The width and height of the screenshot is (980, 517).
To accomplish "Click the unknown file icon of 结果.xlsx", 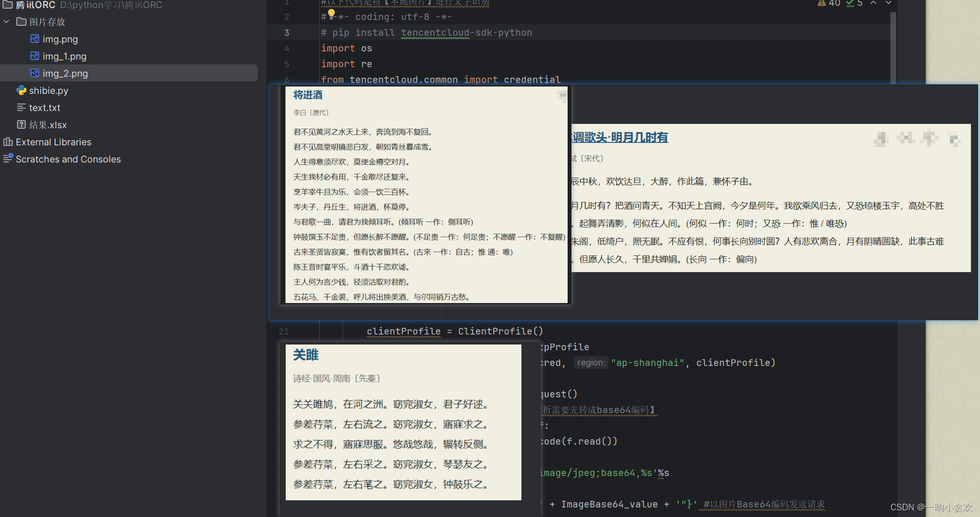I will click(21, 124).
